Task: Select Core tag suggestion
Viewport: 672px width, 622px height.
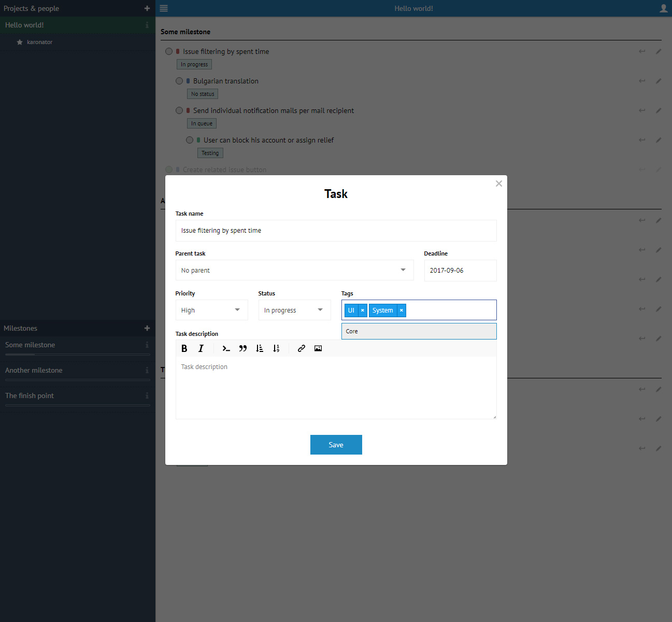Action: [419, 331]
